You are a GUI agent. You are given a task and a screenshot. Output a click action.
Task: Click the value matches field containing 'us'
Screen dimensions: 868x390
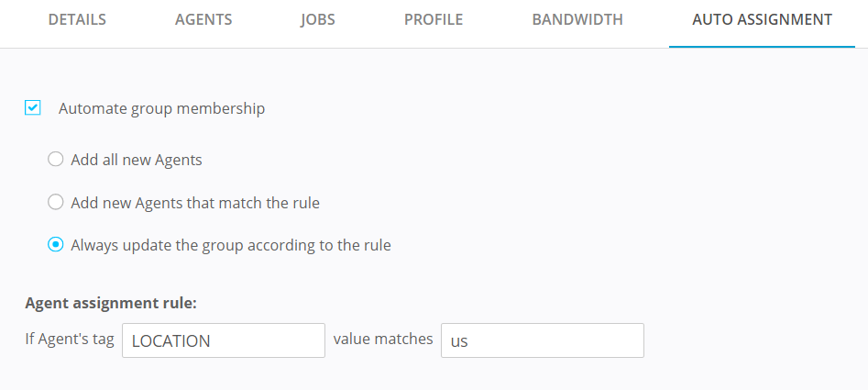tap(542, 340)
